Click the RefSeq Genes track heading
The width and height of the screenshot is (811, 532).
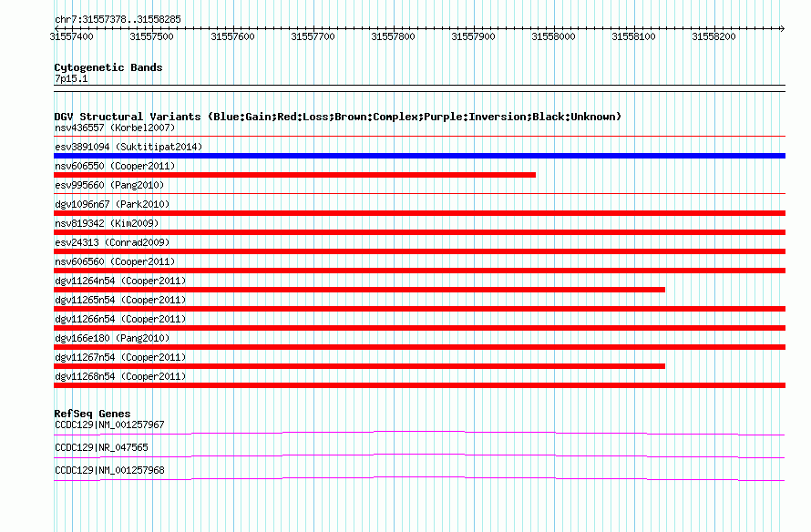point(92,414)
